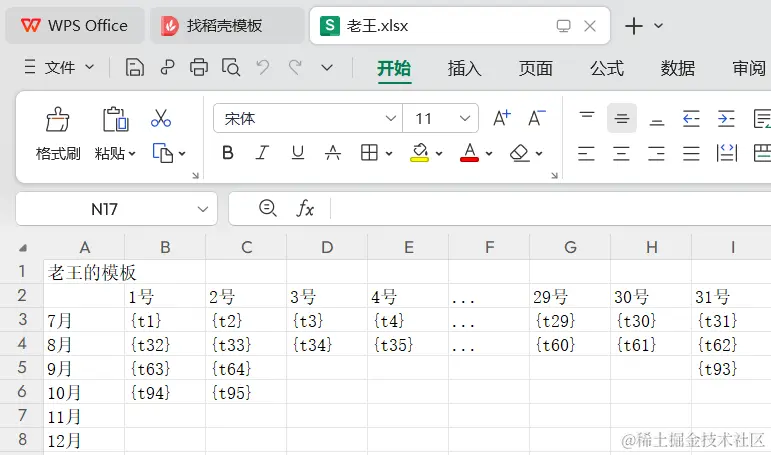This screenshot has height=455, width=771.
Task: Open clipboard group dialog launcher
Action: [195, 175]
